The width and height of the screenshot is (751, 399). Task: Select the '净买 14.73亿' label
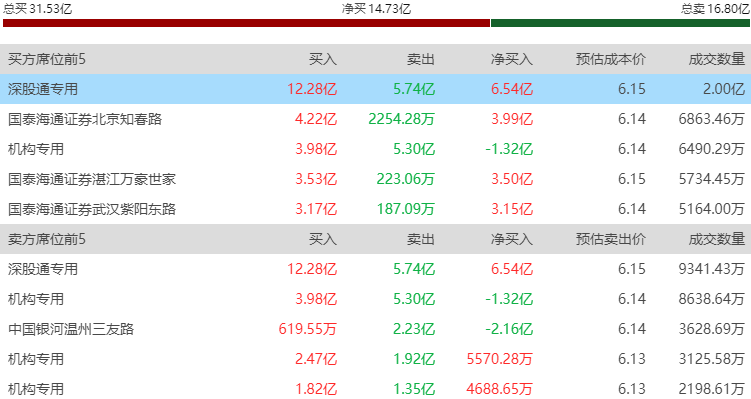pyautogui.click(x=376, y=9)
